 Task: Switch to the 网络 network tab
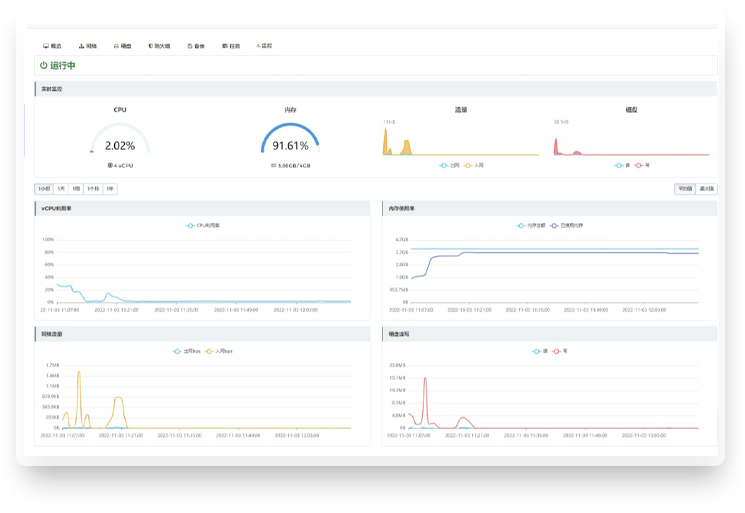point(87,46)
